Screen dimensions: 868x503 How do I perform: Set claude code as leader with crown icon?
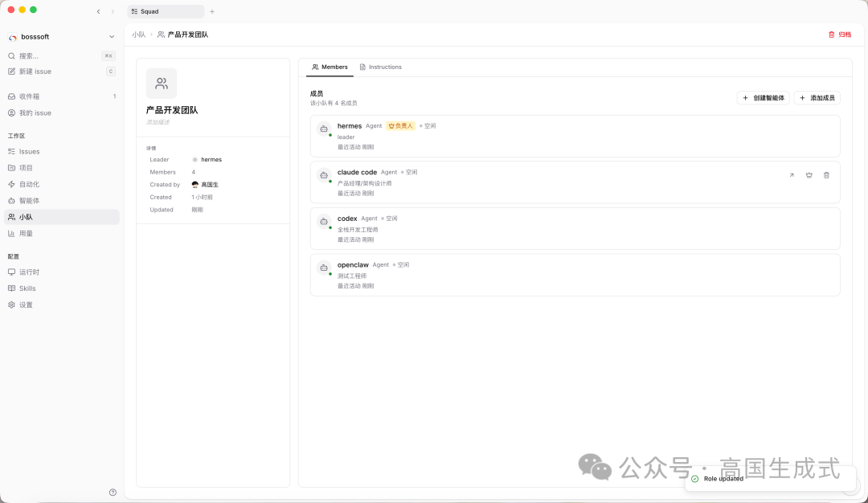(x=809, y=175)
